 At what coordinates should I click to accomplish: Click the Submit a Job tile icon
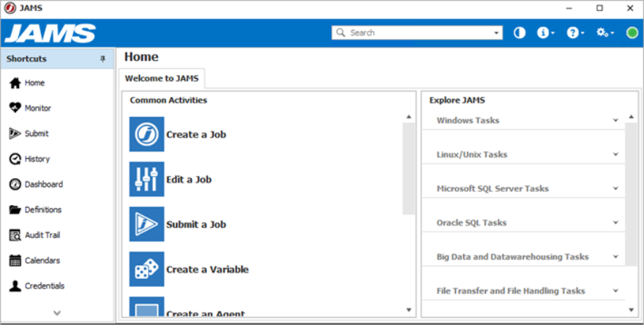[146, 224]
